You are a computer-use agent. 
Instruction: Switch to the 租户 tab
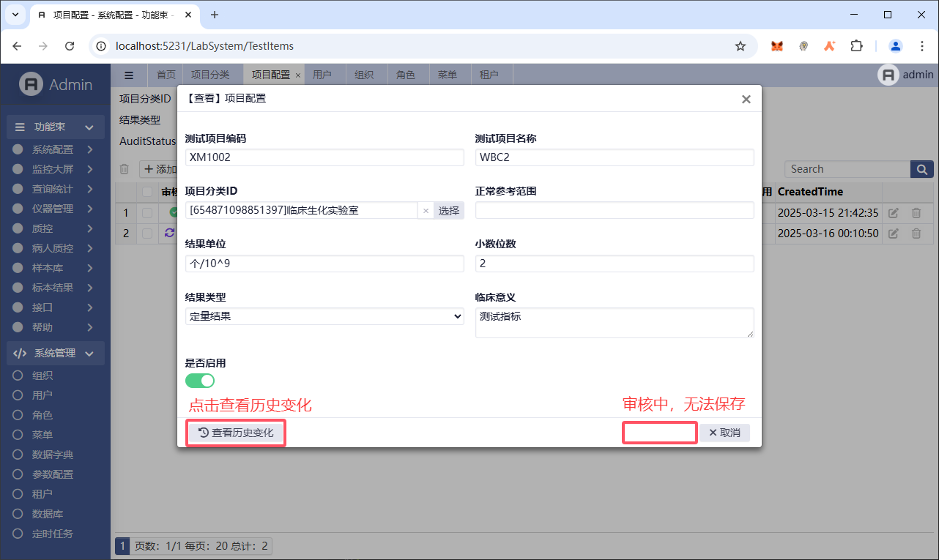tap(489, 75)
